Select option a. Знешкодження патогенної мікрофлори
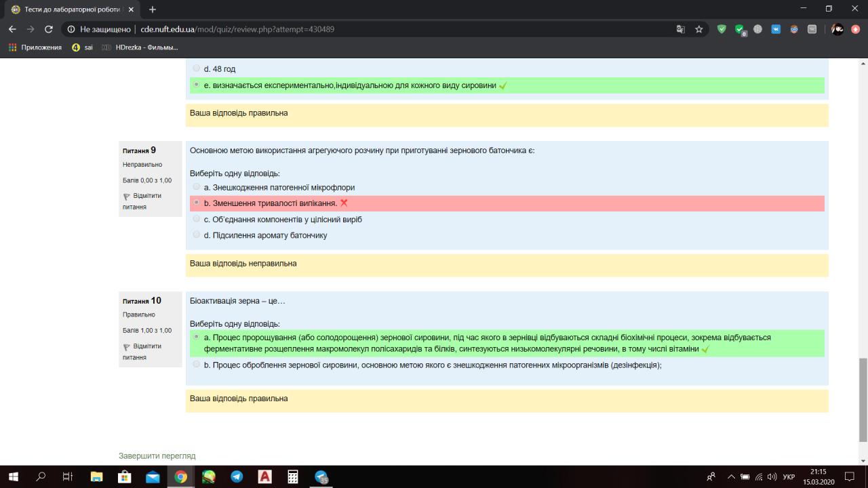The height and width of the screenshot is (488, 868). pos(197,187)
